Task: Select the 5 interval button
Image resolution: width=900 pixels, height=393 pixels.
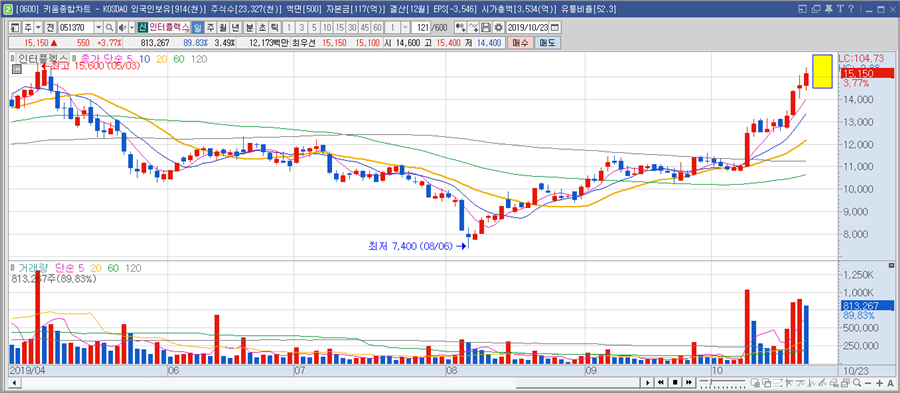Action: click(314, 28)
